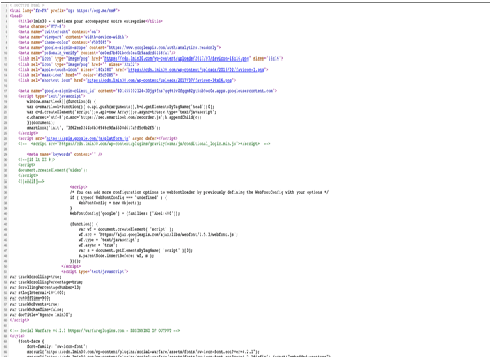Click the document.createElement('video') line
490x362 pixels.
(x=53, y=170)
